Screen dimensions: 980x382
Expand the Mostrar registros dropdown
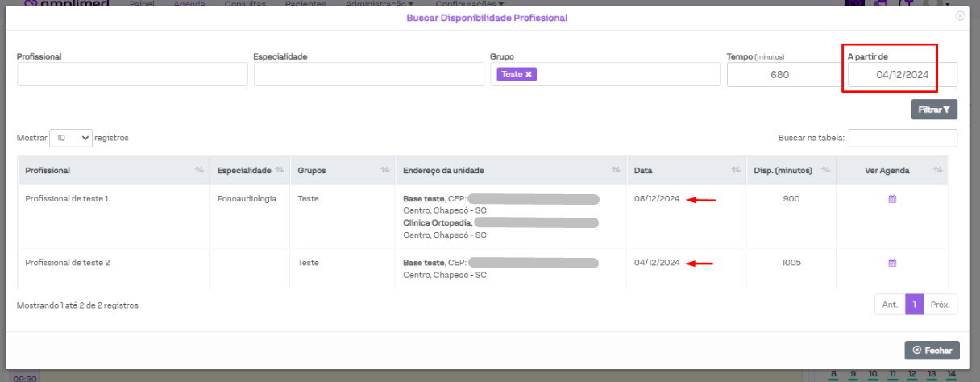point(71,138)
